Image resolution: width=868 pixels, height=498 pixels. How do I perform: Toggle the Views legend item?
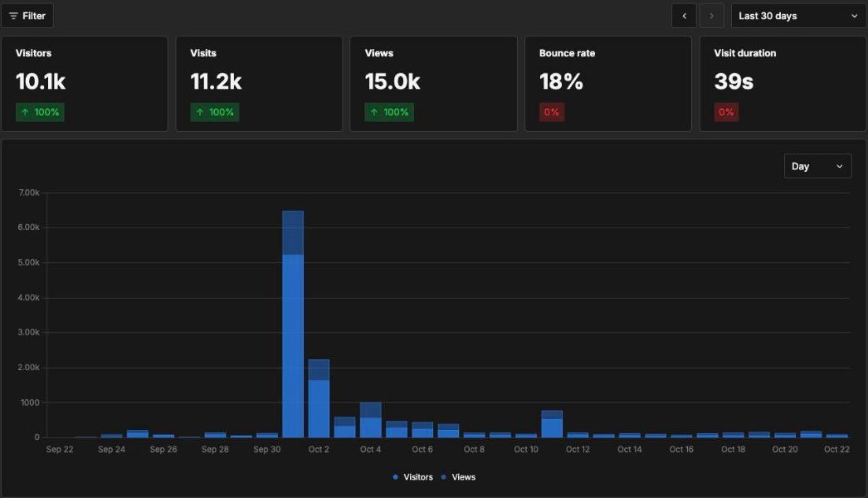tap(458, 477)
